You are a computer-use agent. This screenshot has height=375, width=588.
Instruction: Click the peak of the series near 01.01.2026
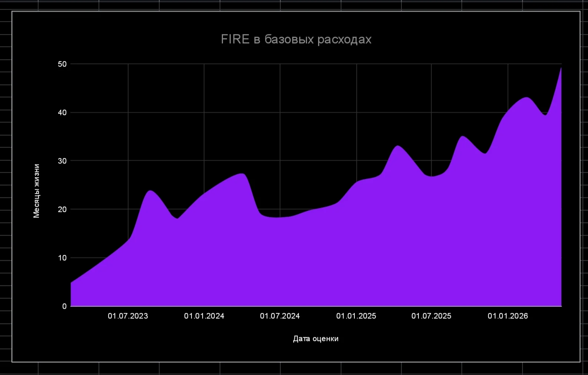point(526,98)
